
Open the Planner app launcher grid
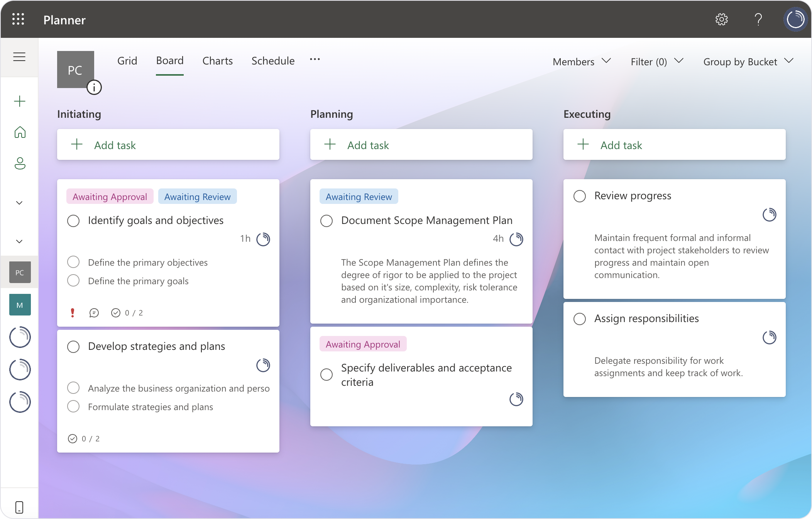click(18, 19)
